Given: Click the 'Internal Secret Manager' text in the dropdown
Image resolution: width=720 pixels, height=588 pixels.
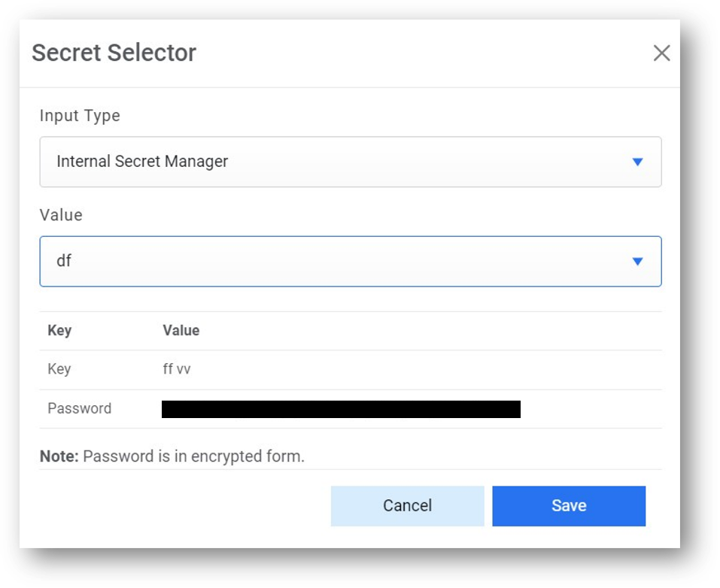Looking at the screenshot, I should pyautogui.click(x=141, y=162).
